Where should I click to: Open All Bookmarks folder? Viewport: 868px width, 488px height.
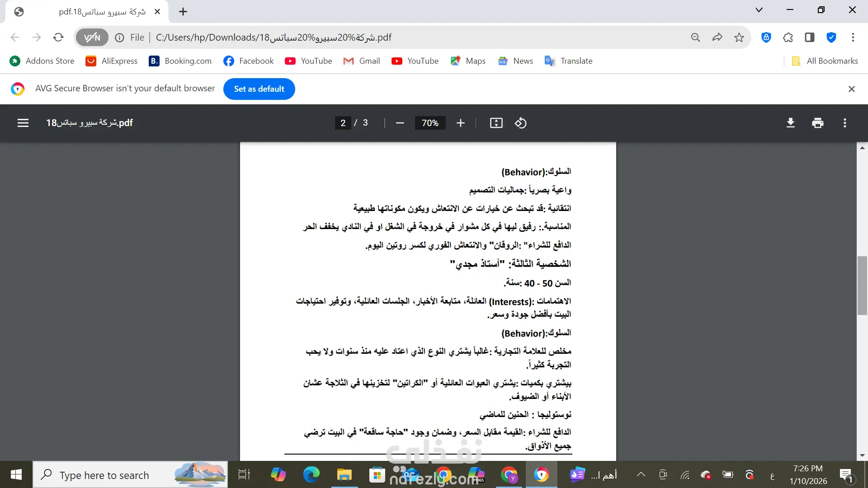click(x=826, y=61)
